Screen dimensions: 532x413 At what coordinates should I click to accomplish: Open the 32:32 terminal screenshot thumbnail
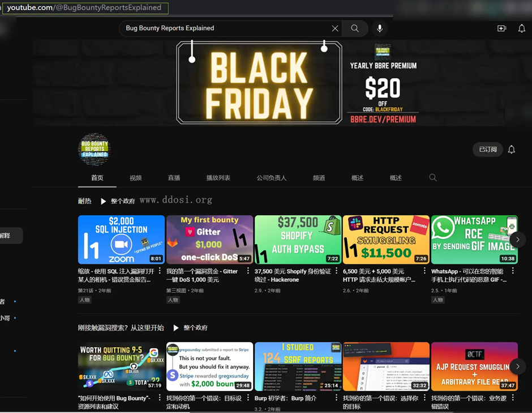[x=386, y=367]
